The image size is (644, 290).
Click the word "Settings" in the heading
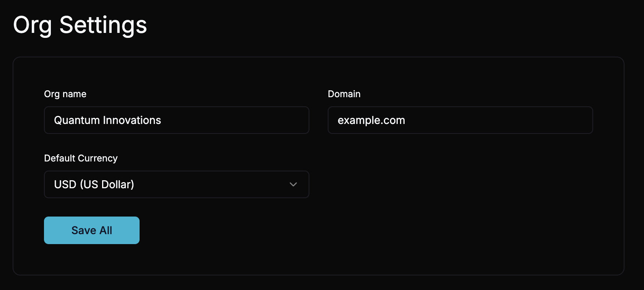click(x=103, y=25)
